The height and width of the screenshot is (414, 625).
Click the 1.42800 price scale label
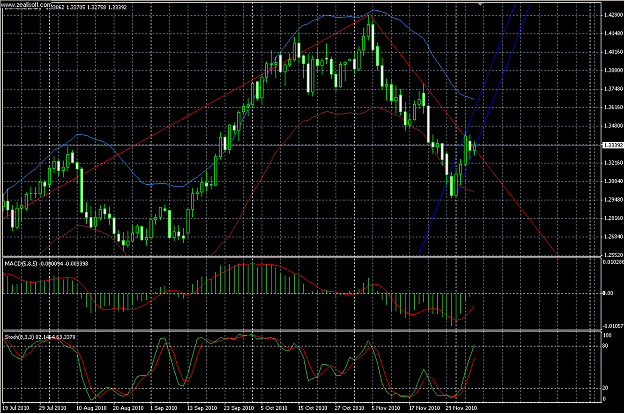[613, 15]
